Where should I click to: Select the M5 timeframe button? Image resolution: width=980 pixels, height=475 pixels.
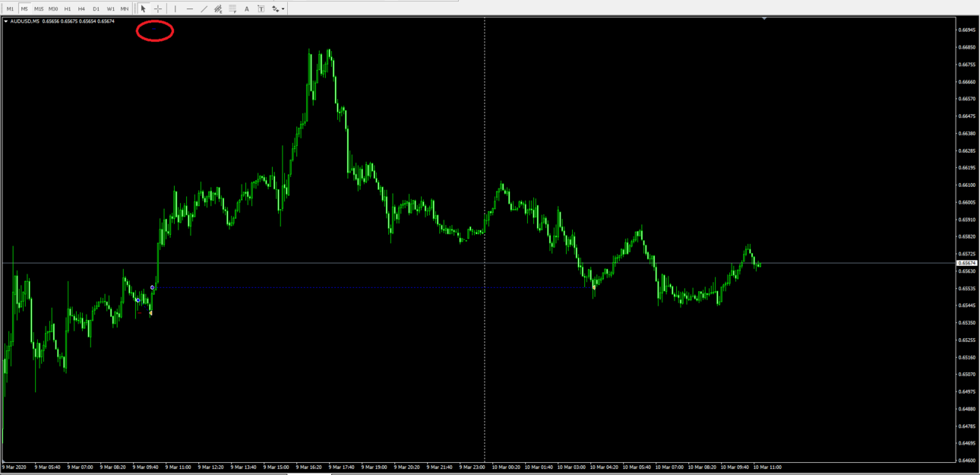point(24,9)
